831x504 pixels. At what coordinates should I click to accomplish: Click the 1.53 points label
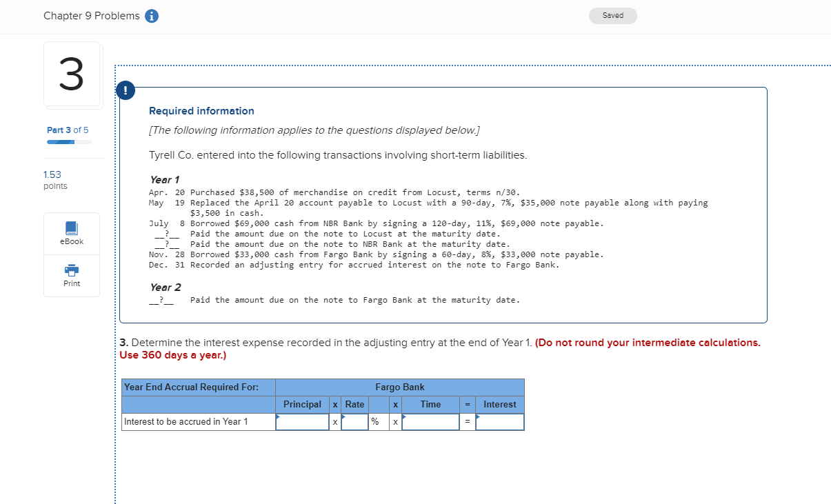(x=54, y=179)
